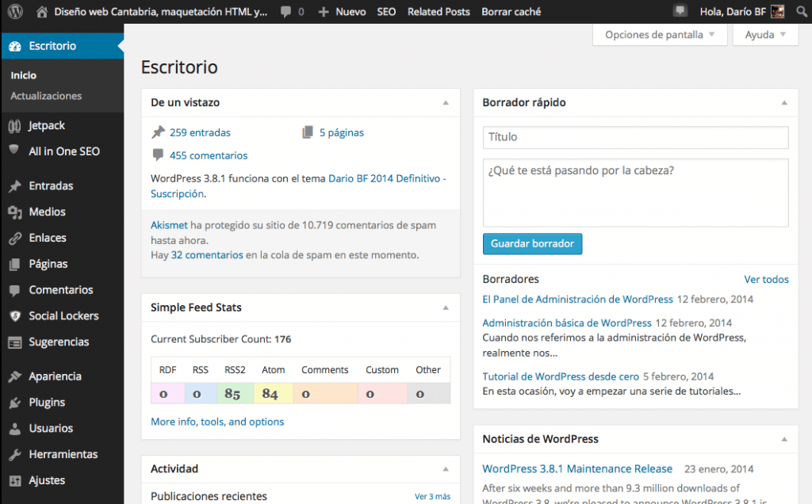Click the Ajustes settings icon in sidebar
812x504 pixels.
coord(14,480)
